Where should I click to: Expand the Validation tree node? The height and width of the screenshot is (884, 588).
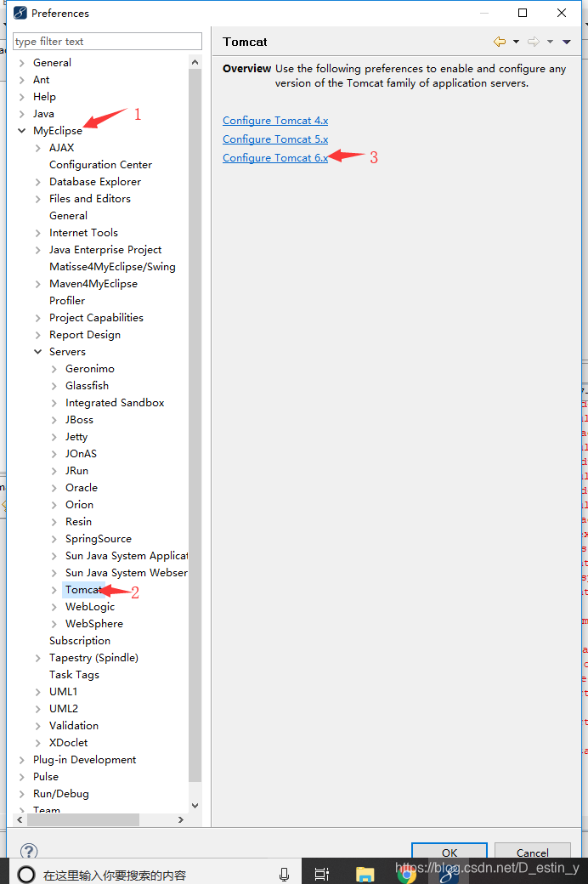coord(37,726)
